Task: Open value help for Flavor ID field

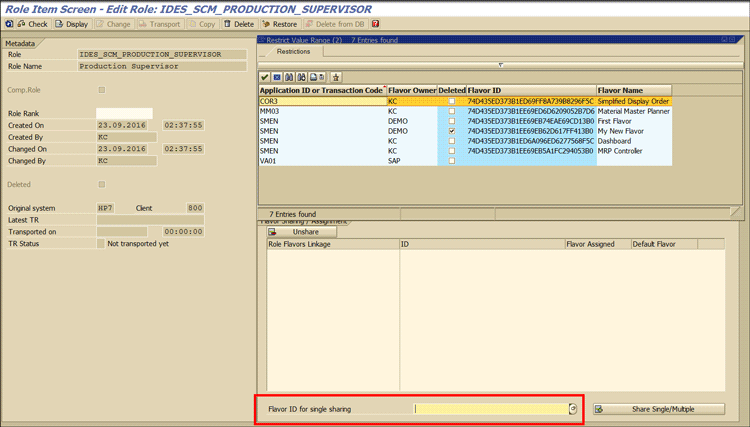Action: click(x=573, y=409)
